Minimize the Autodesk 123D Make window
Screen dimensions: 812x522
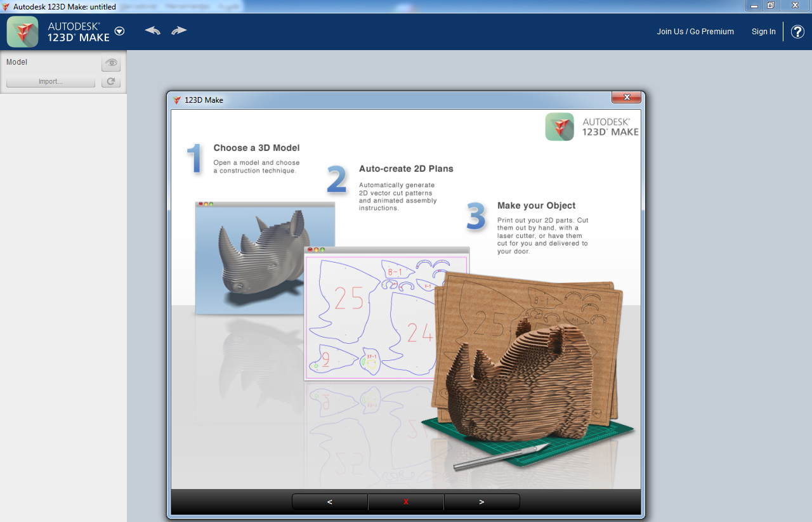pyautogui.click(x=754, y=6)
